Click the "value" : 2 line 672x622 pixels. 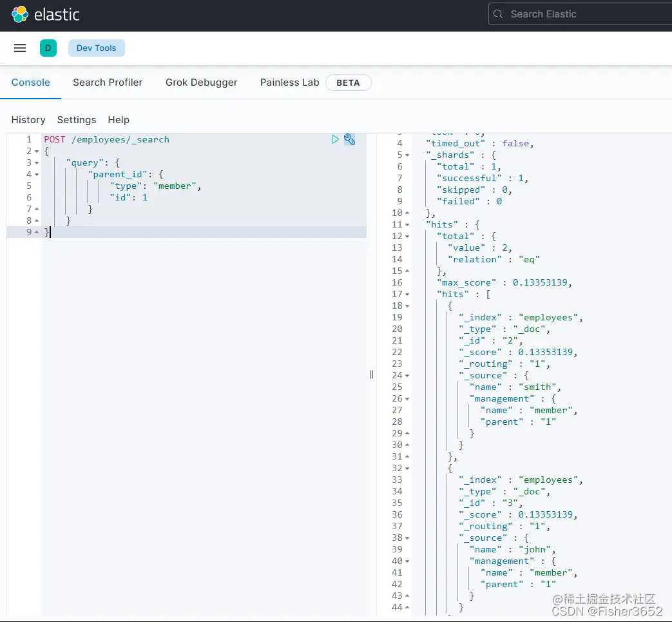click(479, 248)
